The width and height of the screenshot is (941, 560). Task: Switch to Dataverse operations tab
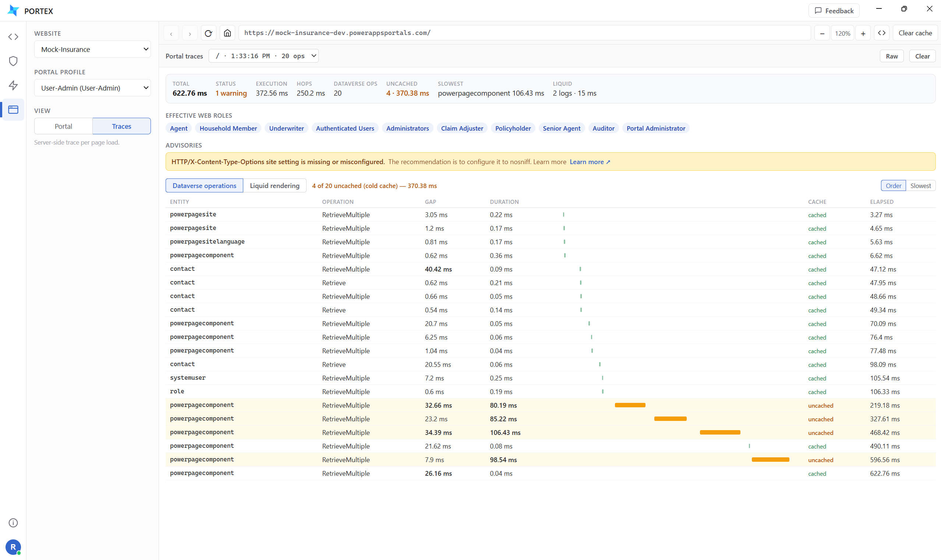[204, 186]
